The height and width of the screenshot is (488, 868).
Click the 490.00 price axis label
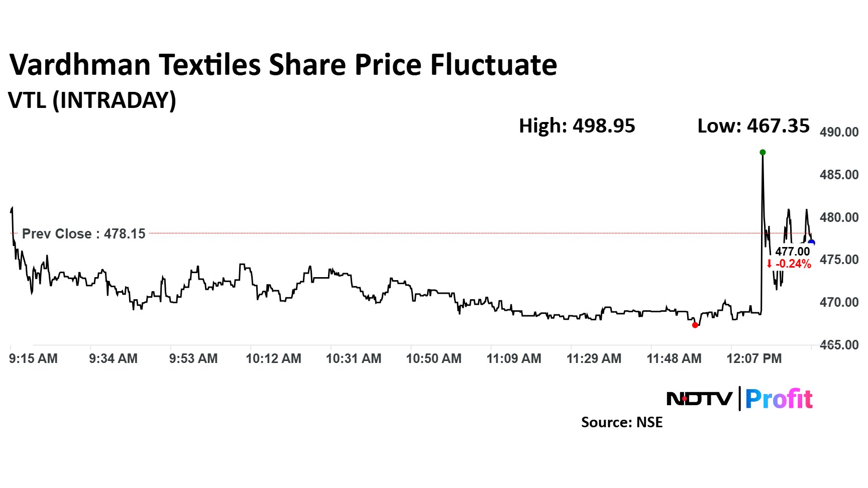coord(839,132)
